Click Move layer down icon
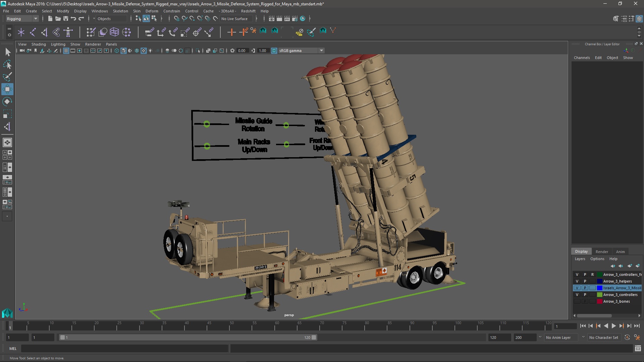This screenshot has width=644, height=362. click(621, 266)
